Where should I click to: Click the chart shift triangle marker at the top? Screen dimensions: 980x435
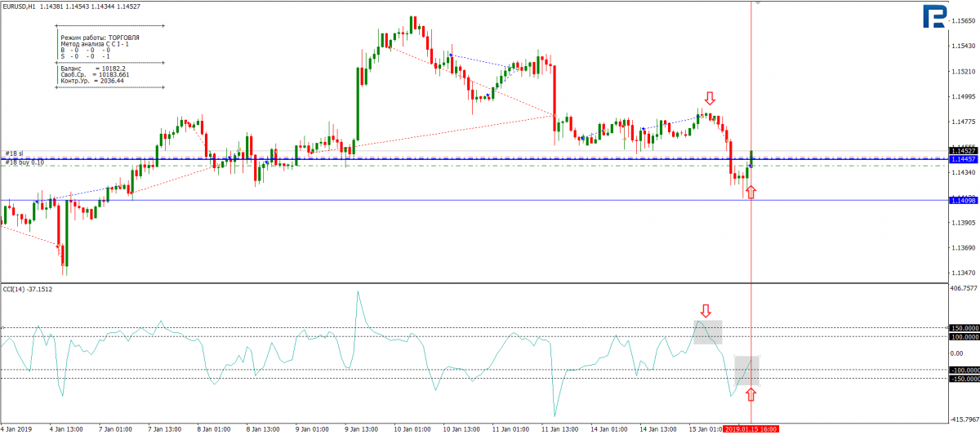759,4
